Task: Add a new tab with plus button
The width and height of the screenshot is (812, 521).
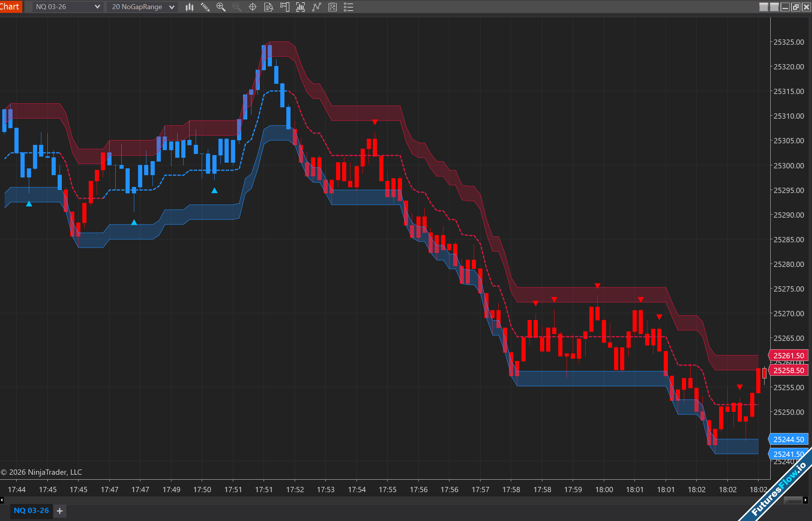Action: pyautogui.click(x=60, y=511)
